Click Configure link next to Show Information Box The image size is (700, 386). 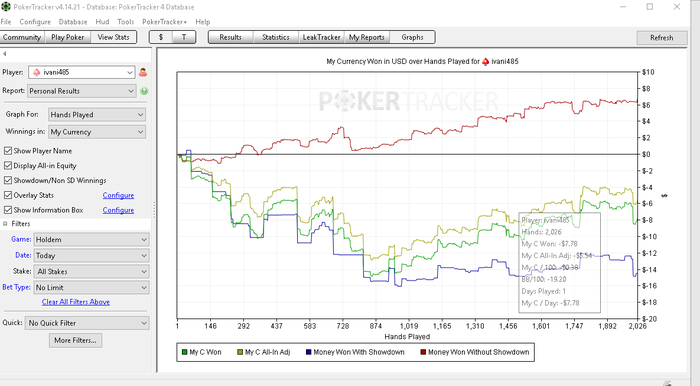pyautogui.click(x=118, y=210)
